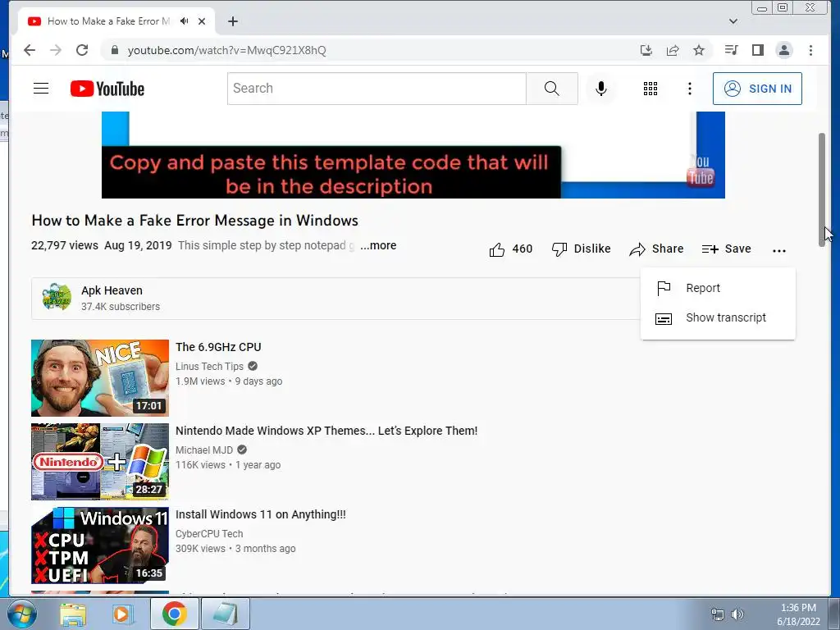Go to the YouTube home logo
This screenshot has height=630, width=840.
107,89
